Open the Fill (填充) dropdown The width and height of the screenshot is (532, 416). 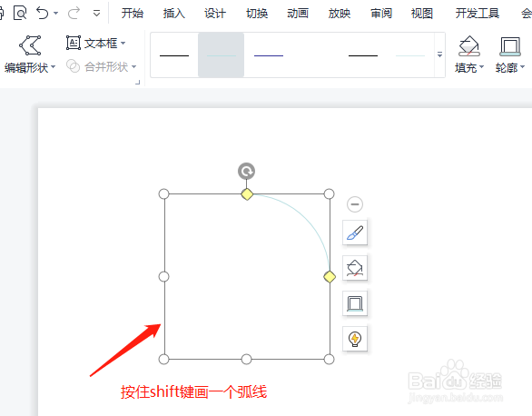pos(469,68)
